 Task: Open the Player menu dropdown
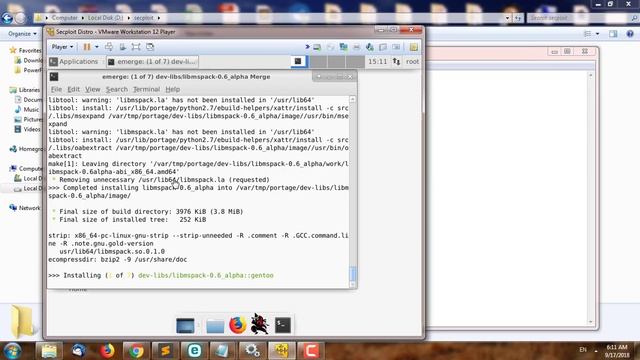click(x=62, y=47)
